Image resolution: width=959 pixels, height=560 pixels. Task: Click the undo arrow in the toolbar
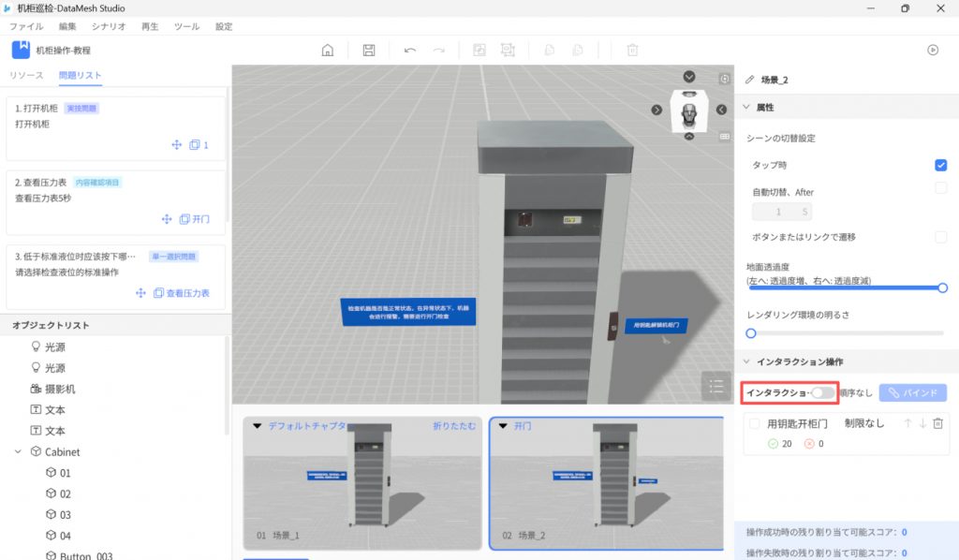pos(409,51)
